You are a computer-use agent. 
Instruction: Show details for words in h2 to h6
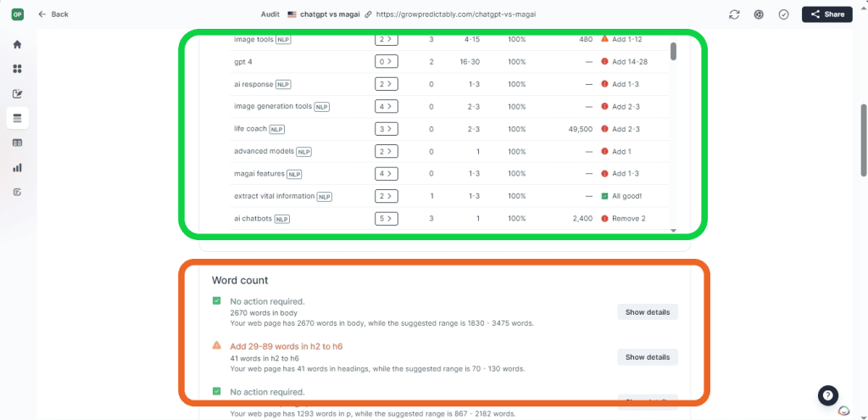(647, 357)
